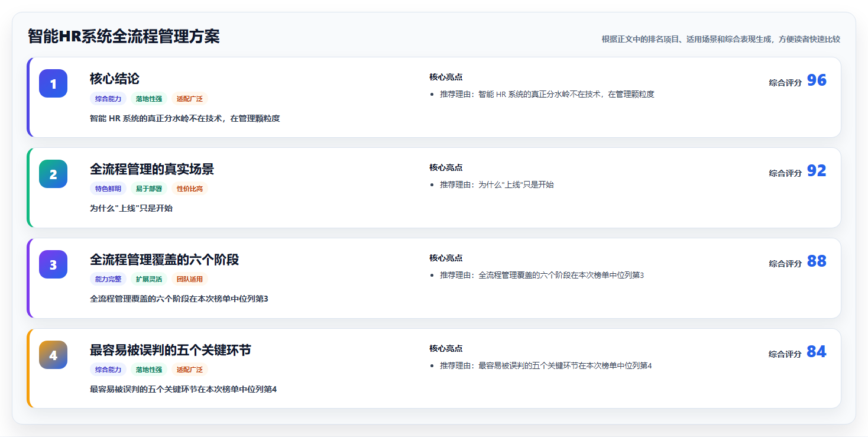Viewport: 868px width, 437px height.
Task: Click the score 96
Action: point(817,80)
